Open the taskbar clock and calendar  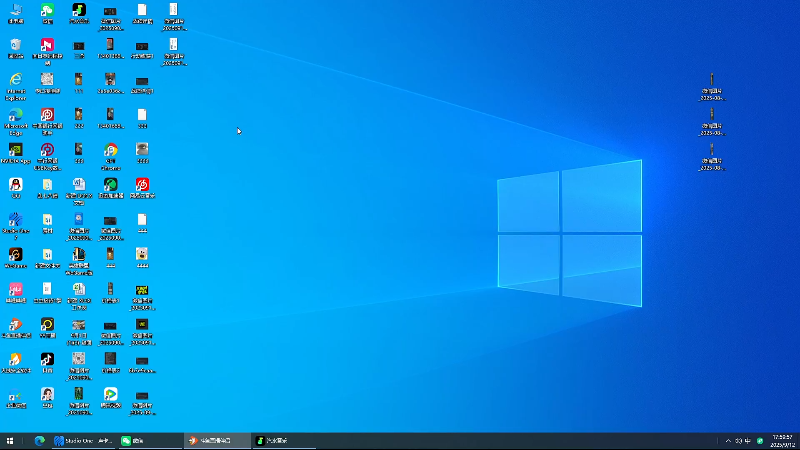pos(783,441)
